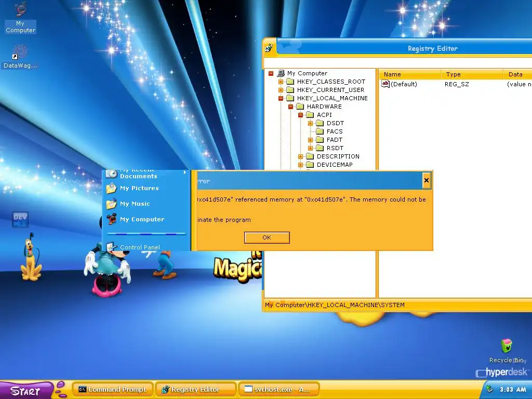Screen dimensions: 532x399
Task: Collapse the My Computer root node
Action: (x=271, y=73)
